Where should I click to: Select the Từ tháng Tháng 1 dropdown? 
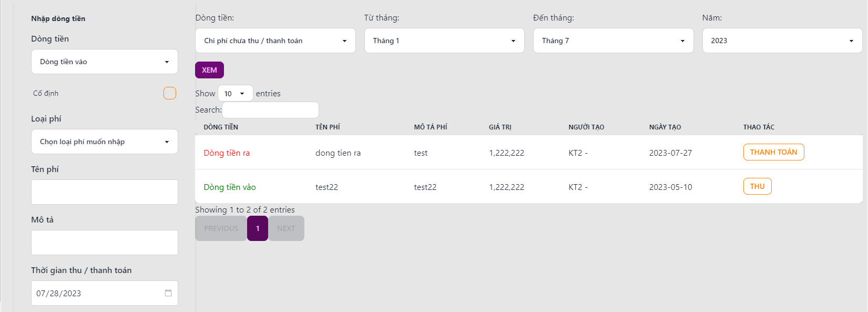point(444,41)
